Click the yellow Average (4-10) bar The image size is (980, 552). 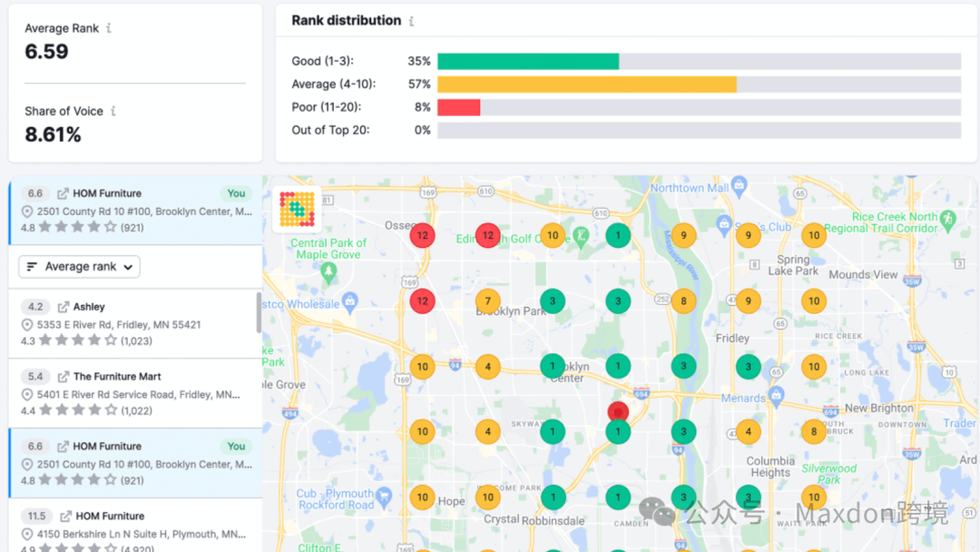click(587, 84)
